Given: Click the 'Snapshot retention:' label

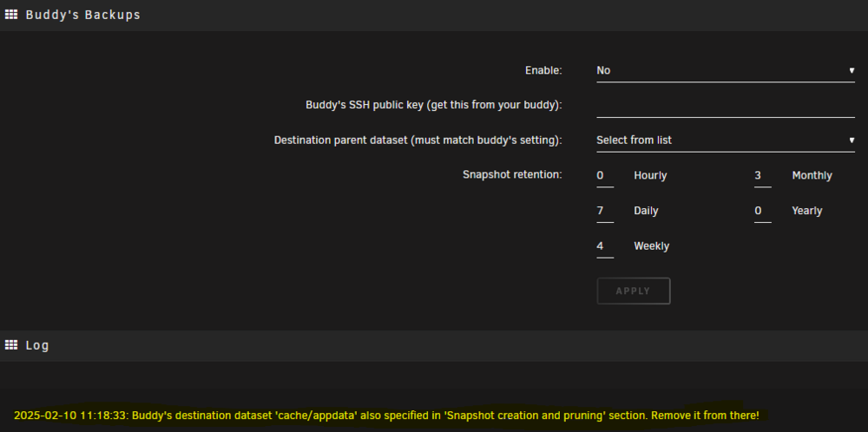Looking at the screenshot, I should (x=512, y=174).
